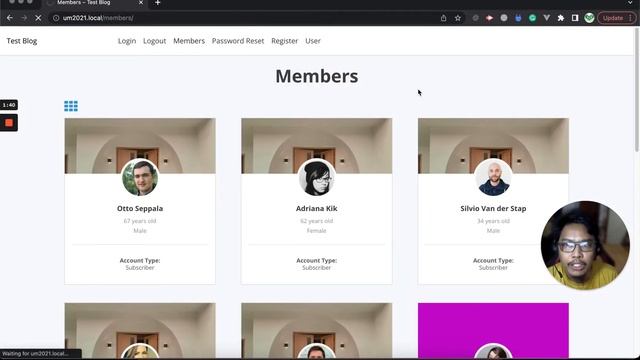Click Adriana Kik's profile photo
640x360 pixels.
pyautogui.click(x=317, y=178)
